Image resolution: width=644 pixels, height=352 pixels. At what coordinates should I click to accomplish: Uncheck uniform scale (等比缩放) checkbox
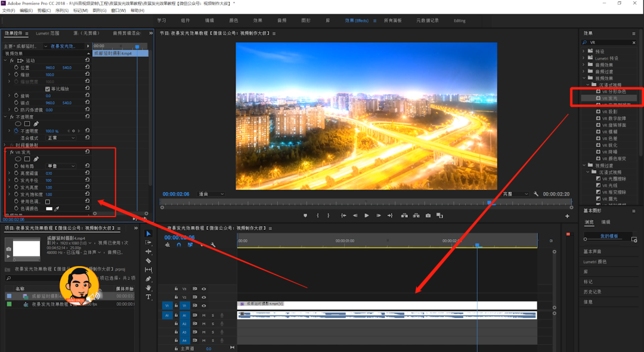click(x=48, y=89)
